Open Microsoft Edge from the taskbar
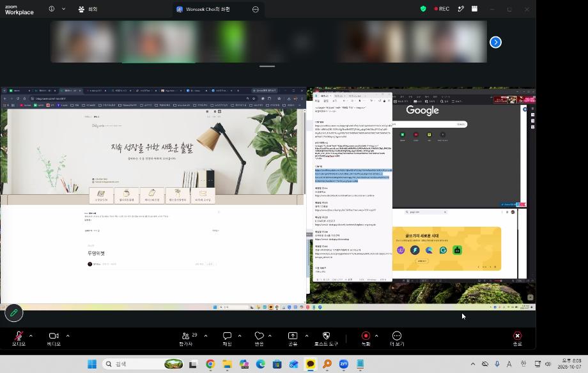 click(261, 363)
